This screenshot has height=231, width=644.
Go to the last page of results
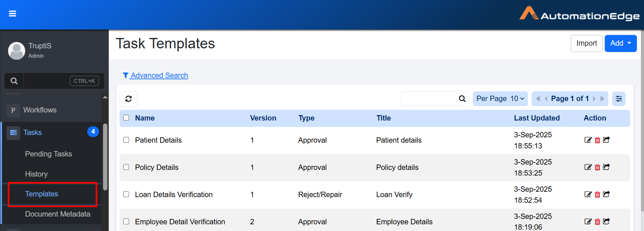tap(602, 99)
